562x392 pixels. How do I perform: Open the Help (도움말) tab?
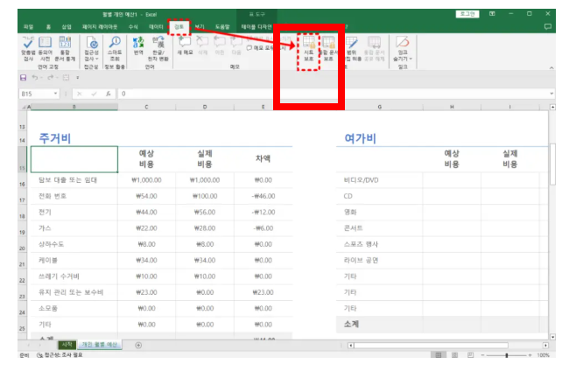tap(222, 27)
